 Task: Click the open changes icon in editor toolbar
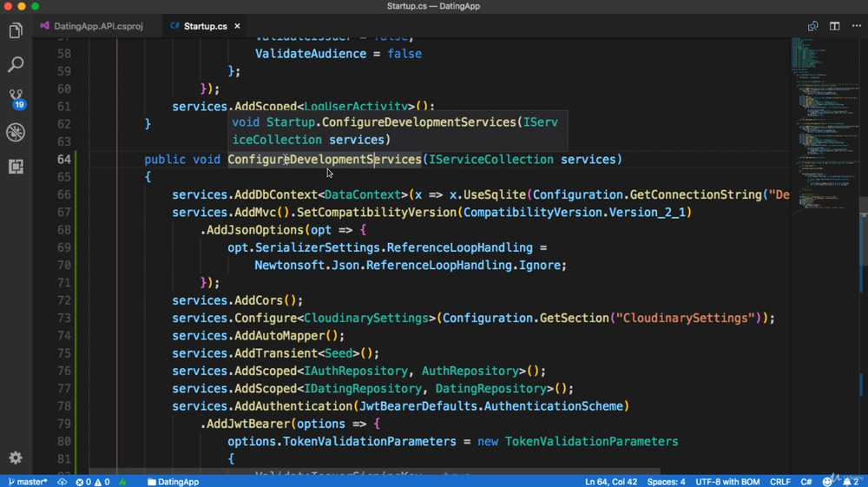(x=812, y=26)
